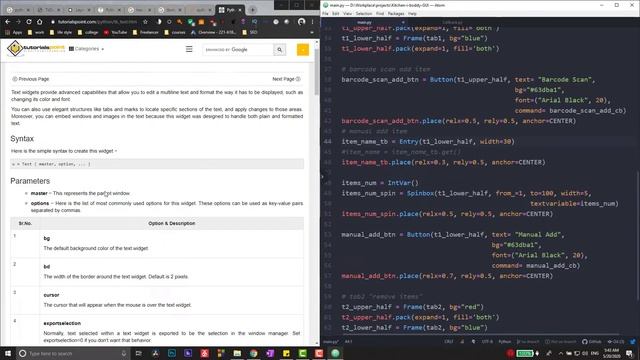
Task: Click the tutorialspoint logo
Action: 36,49
